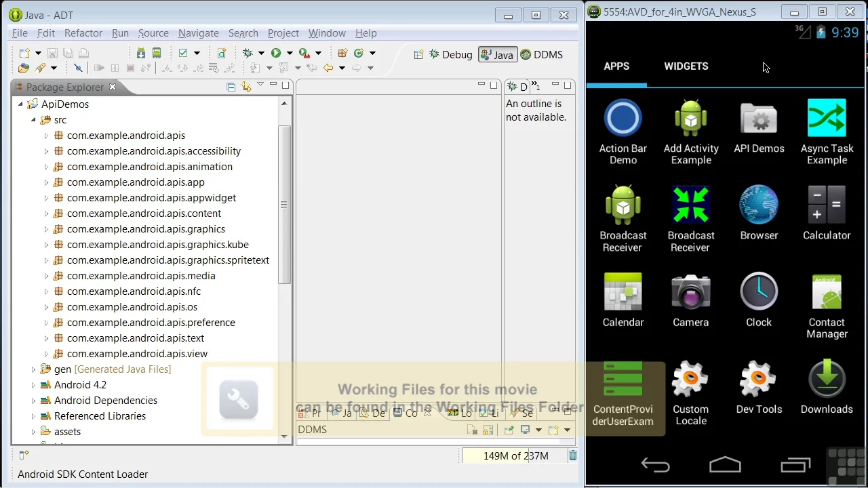Click the Debug bug icon in toolbar

[x=248, y=53]
